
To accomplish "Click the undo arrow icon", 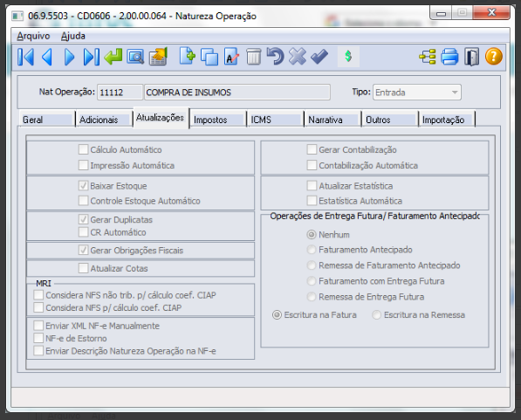I will pyautogui.click(x=275, y=56).
